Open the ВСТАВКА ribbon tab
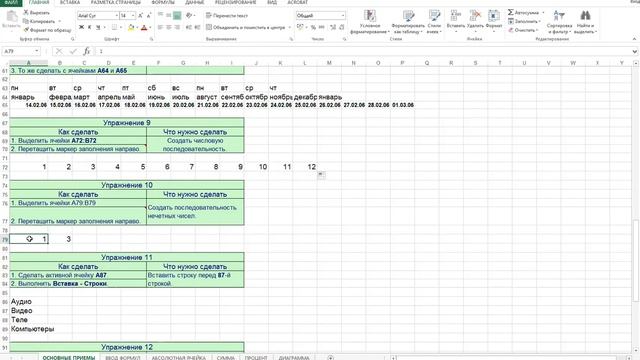 point(70,2)
